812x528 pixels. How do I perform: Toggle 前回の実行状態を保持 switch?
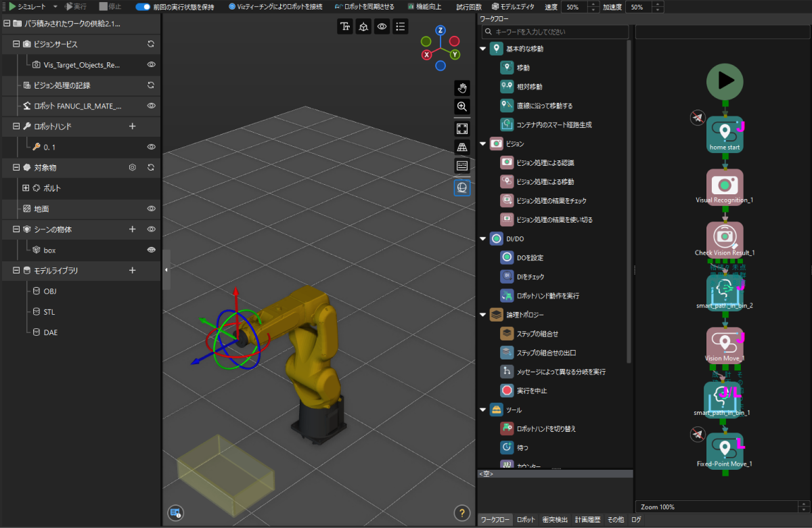point(143,7)
